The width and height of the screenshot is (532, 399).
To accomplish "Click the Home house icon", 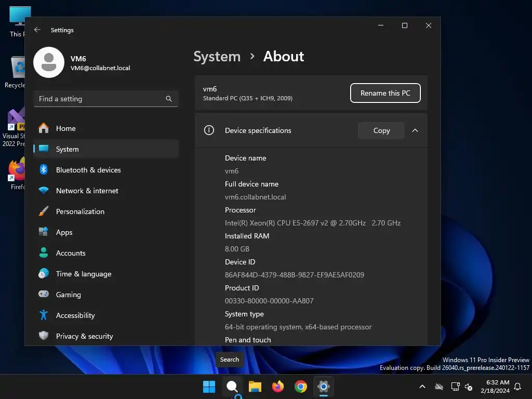I will (x=44, y=128).
